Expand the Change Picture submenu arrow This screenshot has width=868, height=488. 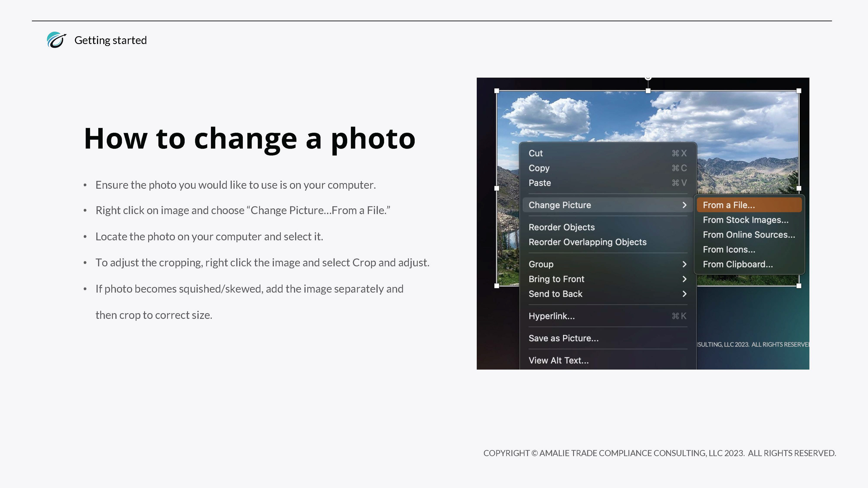click(x=684, y=205)
